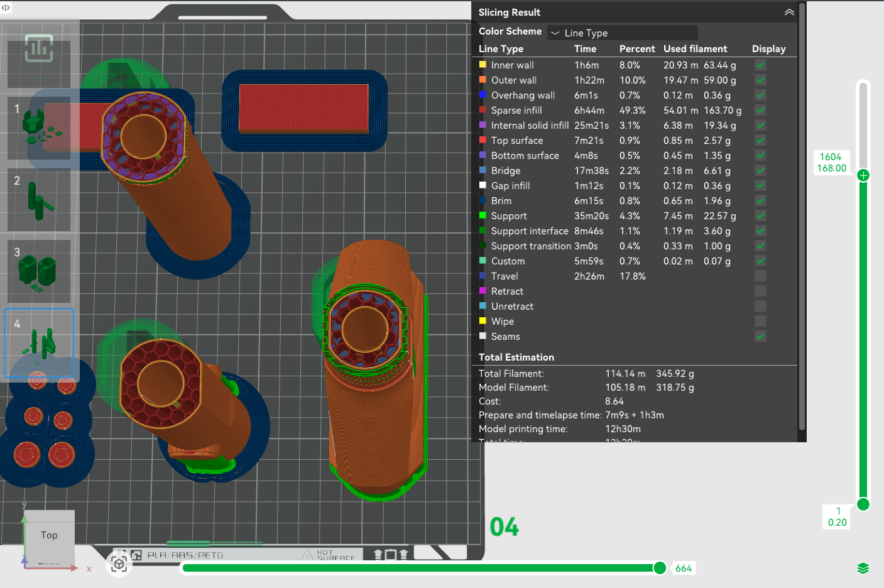Click the Top view cube
The width and height of the screenshot is (884, 588).
(x=49, y=535)
